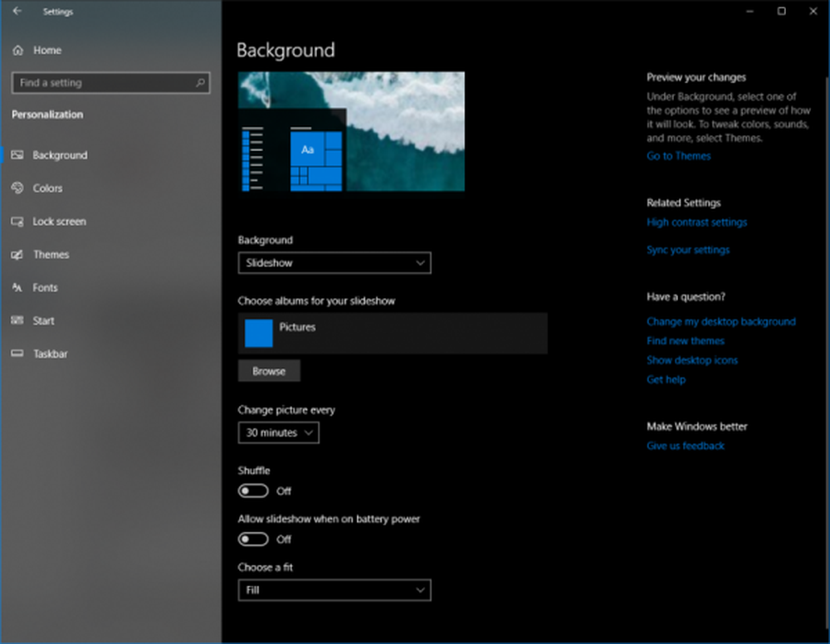
Task: Click the Find a setting field
Action: [x=110, y=83]
